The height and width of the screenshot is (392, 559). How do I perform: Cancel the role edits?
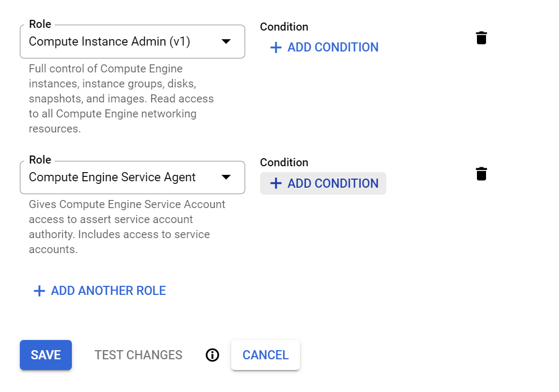(x=266, y=355)
